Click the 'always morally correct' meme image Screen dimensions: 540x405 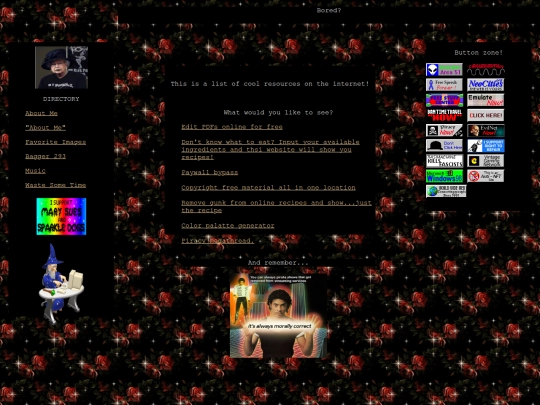(278, 316)
